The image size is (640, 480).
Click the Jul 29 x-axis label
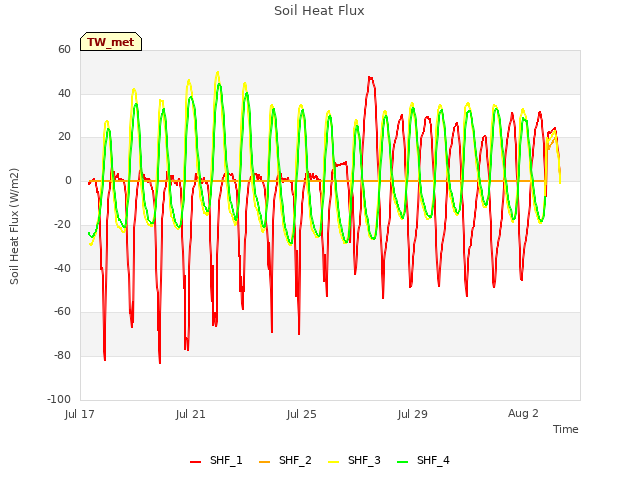pos(413,414)
